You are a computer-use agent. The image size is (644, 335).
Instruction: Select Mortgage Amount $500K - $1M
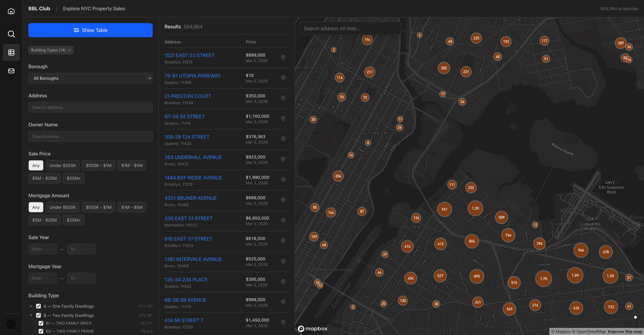(x=99, y=207)
